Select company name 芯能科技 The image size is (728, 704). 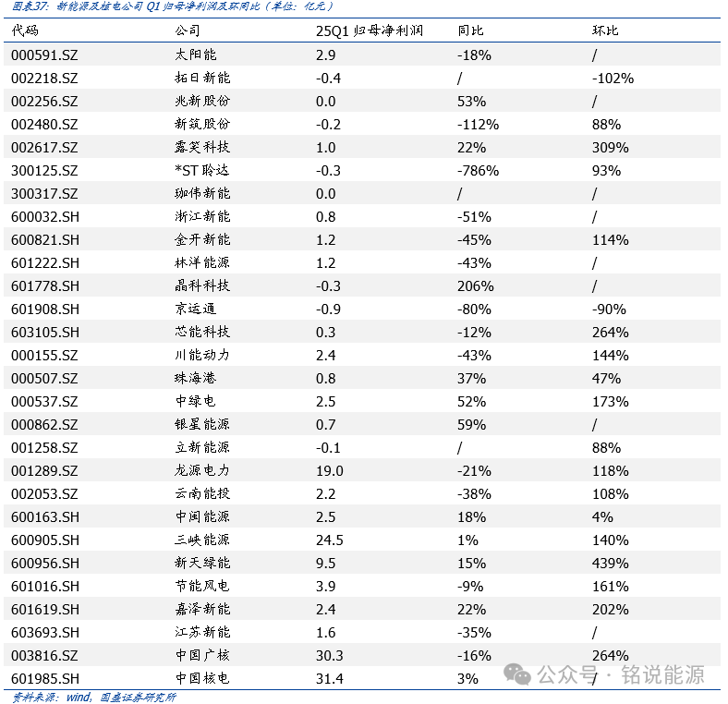tap(202, 332)
